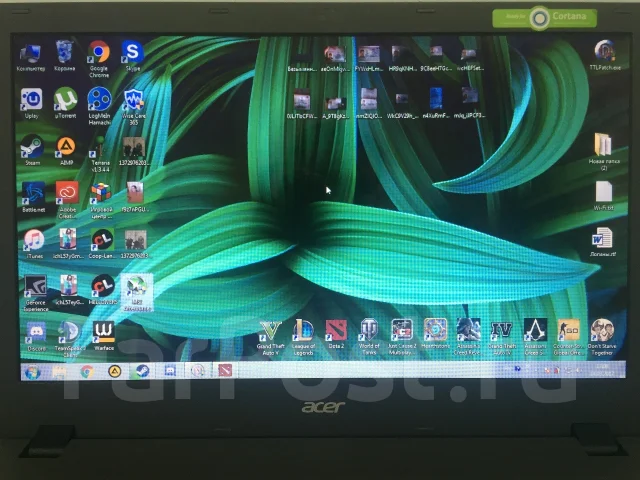Open the World of Tanks shortcut
This screenshot has height=480, width=640.
pyautogui.click(x=369, y=337)
